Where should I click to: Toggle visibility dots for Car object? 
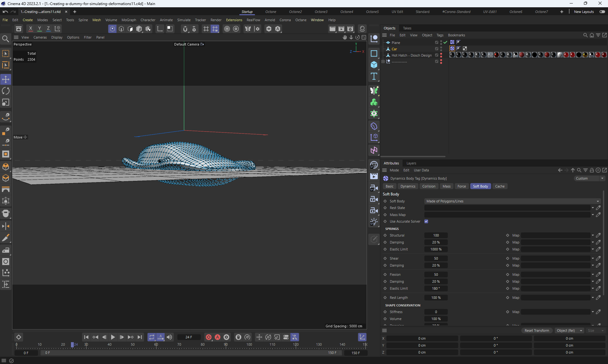click(x=441, y=49)
